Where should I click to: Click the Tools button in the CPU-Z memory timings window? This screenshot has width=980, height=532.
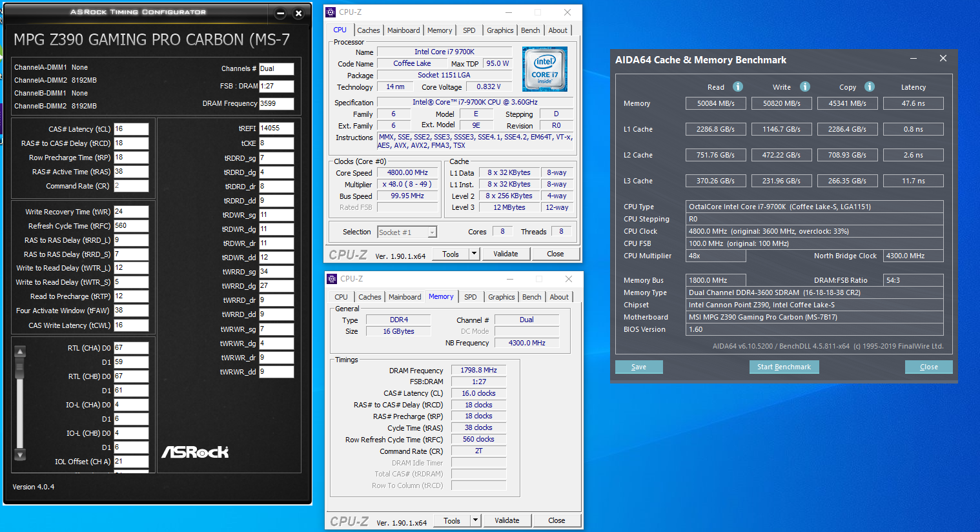coord(452,520)
